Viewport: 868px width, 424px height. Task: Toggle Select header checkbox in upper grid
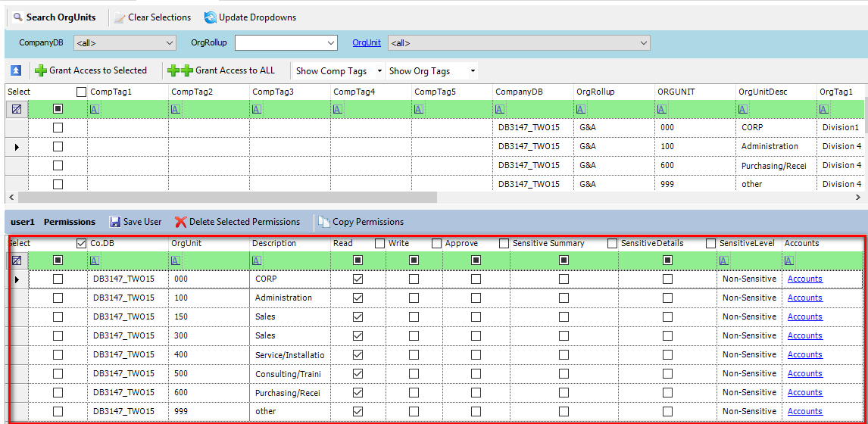tap(81, 92)
